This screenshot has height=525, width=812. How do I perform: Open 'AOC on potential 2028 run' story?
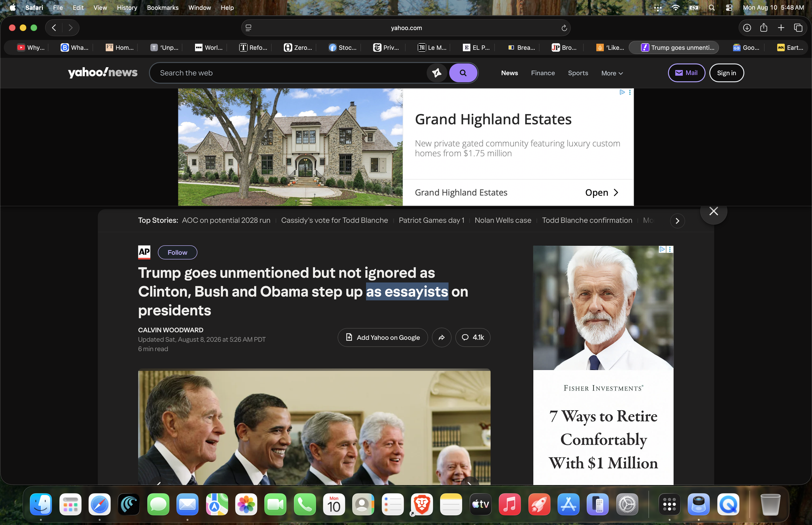(x=226, y=220)
